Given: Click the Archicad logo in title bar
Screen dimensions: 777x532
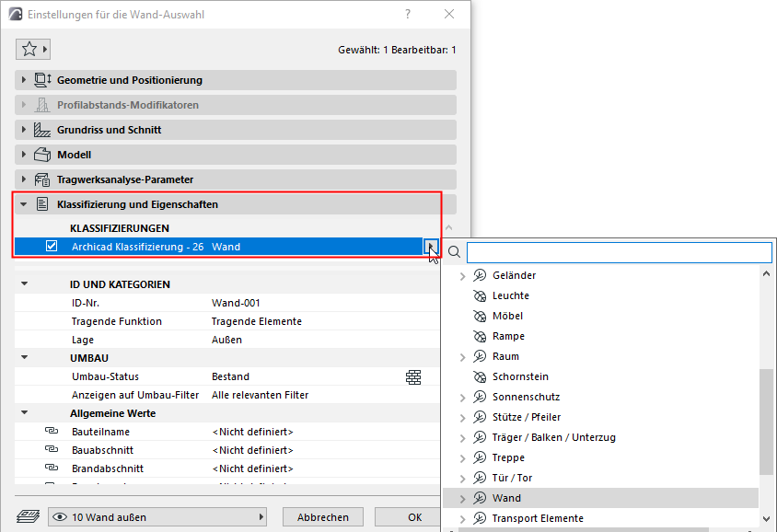Looking at the screenshot, I should coord(16,14).
